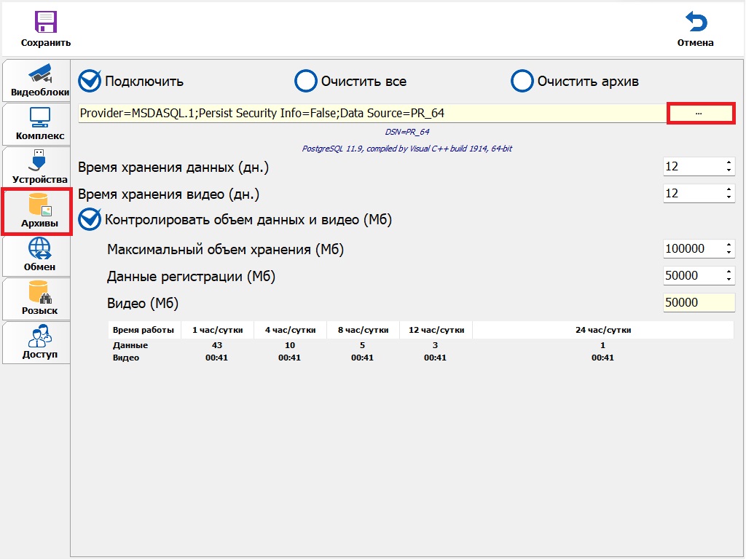746x560 pixels.
Task: Enable the Очистить все option
Action: (305, 81)
